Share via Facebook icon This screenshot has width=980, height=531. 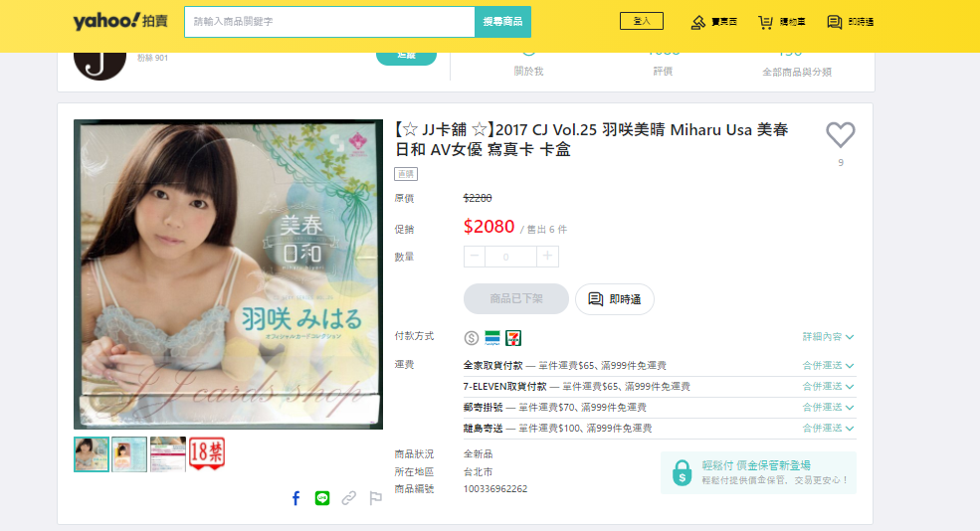click(296, 498)
